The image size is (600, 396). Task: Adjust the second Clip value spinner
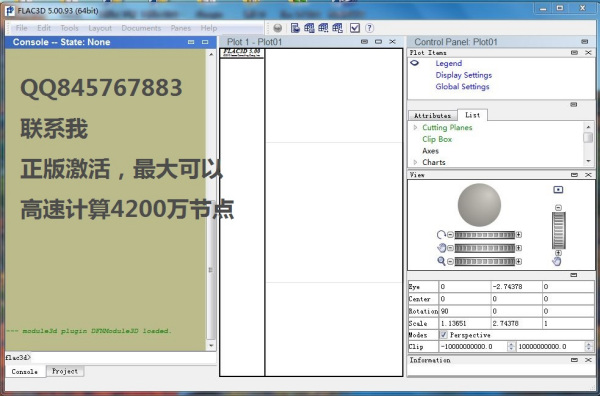point(589,347)
